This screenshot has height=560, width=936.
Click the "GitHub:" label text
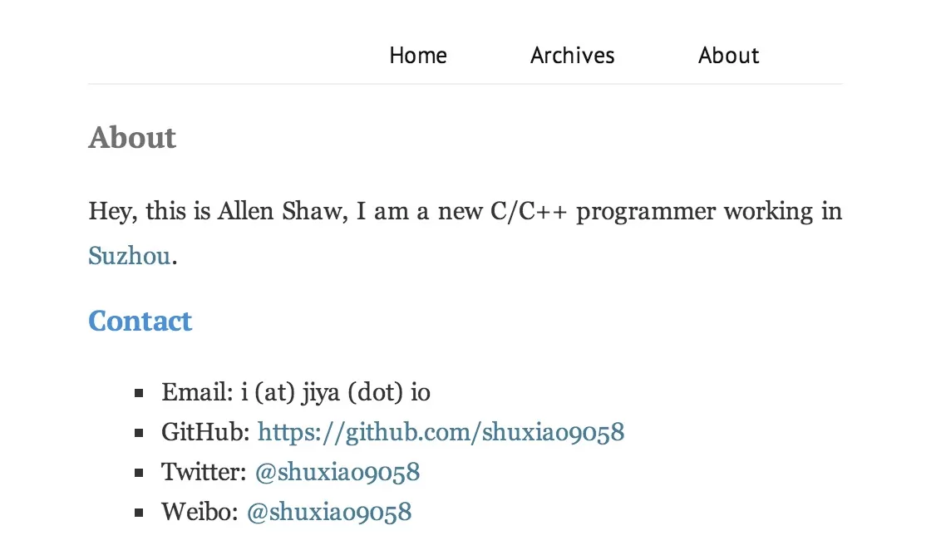pos(205,432)
